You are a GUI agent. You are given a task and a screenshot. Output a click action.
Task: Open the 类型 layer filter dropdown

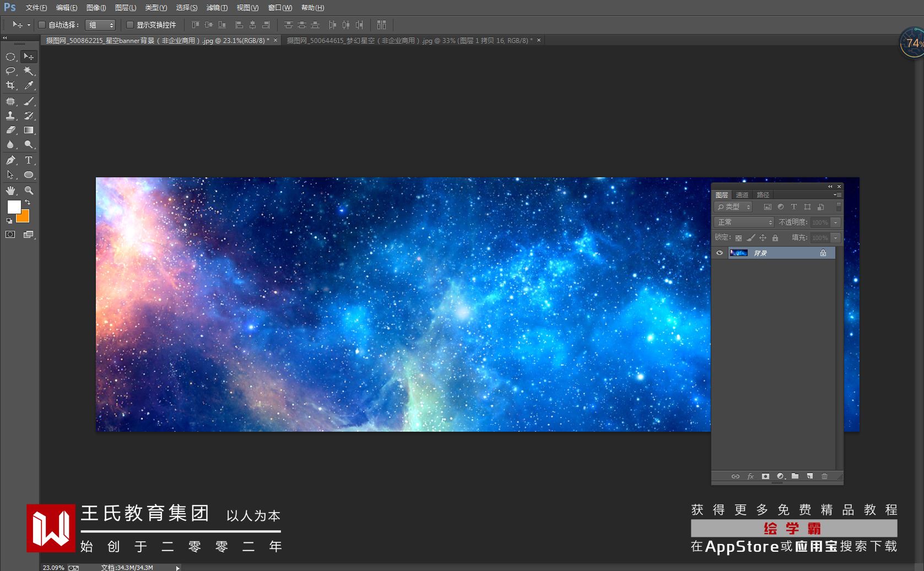[x=733, y=207]
